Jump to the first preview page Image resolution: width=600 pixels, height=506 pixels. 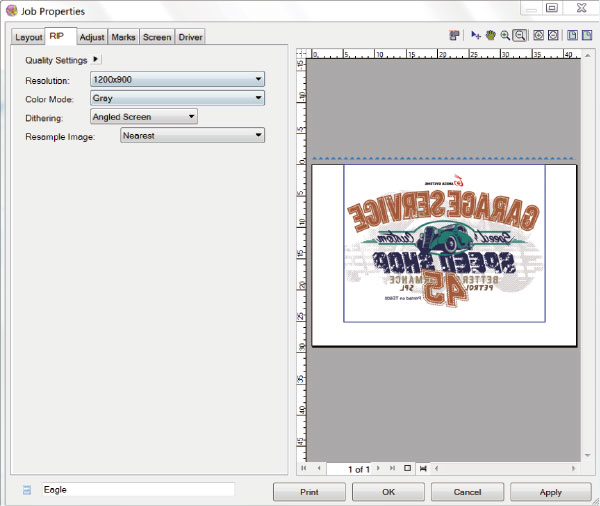pos(304,468)
